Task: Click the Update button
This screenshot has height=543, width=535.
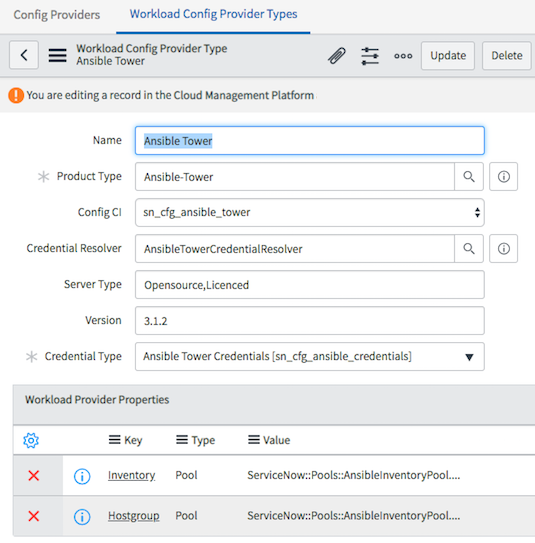Action: point(448,56)
